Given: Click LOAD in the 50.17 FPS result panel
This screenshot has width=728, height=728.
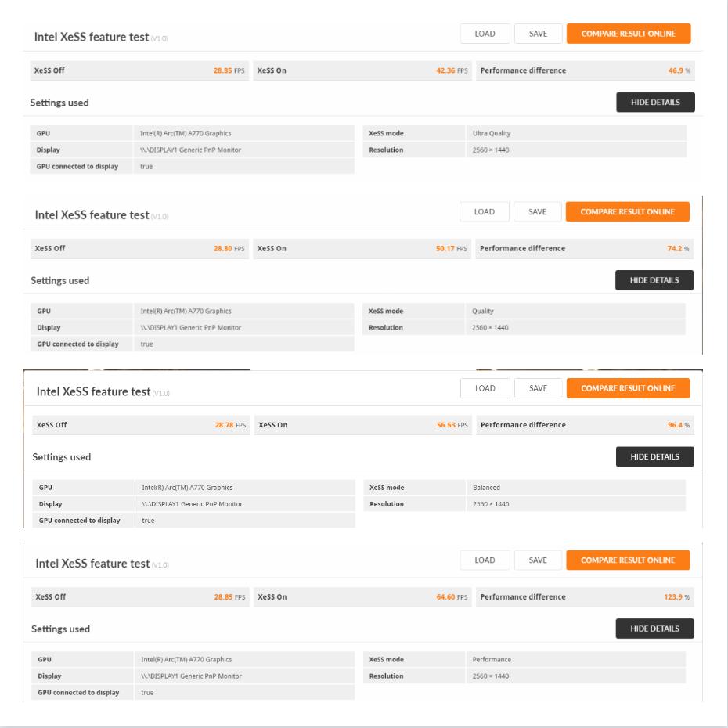Looking at the screenshot, I should pyautogui.click(x=485, y=211).
